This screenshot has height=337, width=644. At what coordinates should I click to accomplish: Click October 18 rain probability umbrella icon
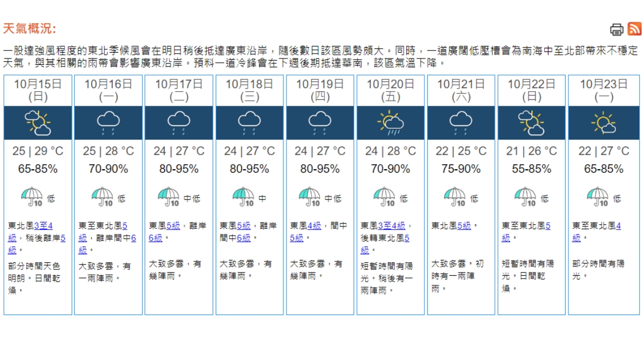tap(244, 197)
